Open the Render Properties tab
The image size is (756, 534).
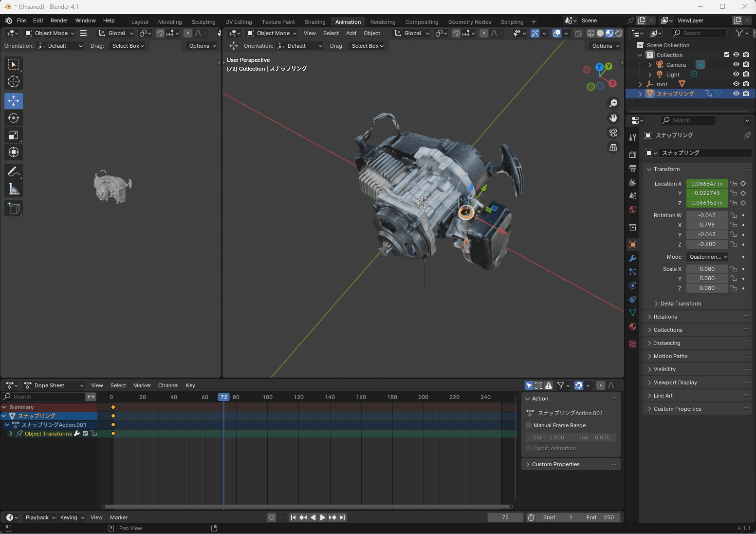pos(632,154)
